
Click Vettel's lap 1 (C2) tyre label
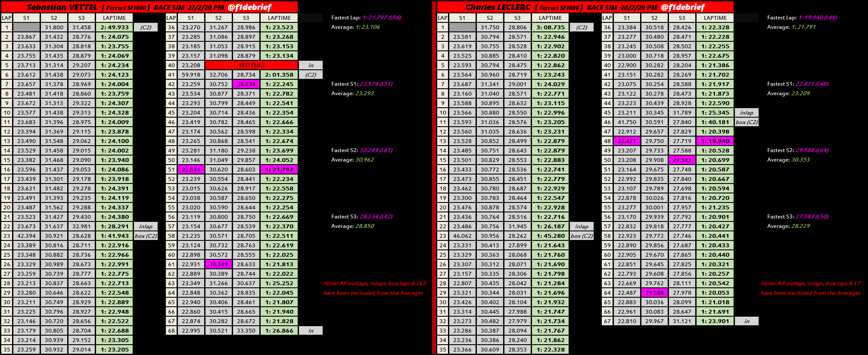point(146,27)
